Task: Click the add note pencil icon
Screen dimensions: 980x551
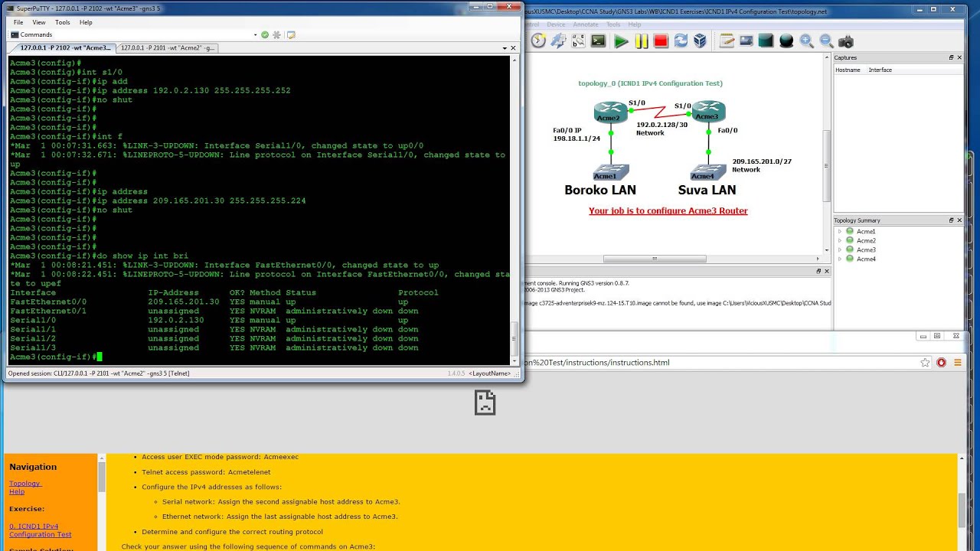Action: click(726, 41)
